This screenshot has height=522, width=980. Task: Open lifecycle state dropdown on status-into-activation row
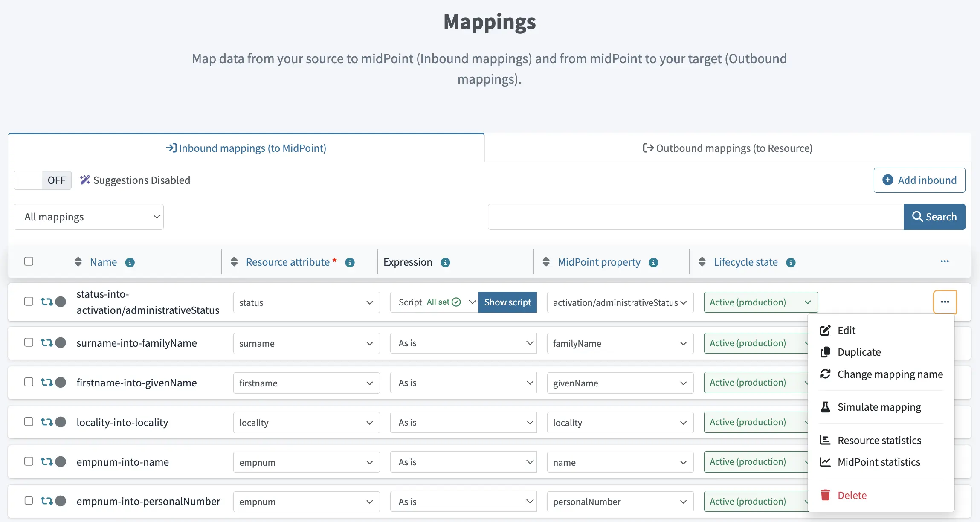(761, 302)
